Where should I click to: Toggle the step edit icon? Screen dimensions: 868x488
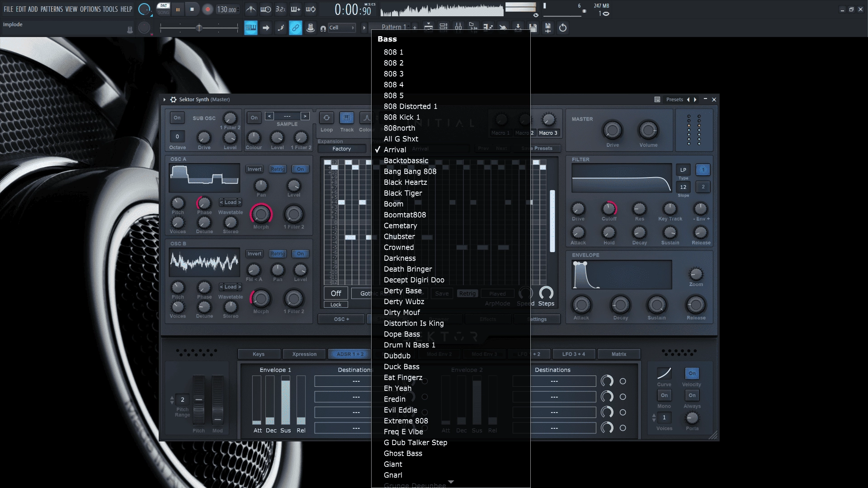pyautogui.click(x=281, y=28)
